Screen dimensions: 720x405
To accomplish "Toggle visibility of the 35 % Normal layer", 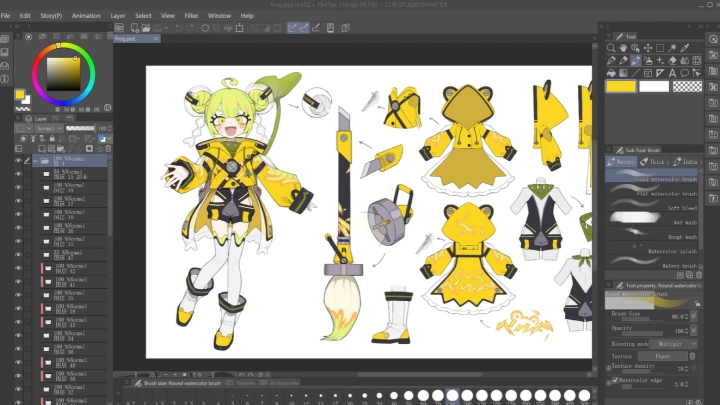I will point(18,254).
